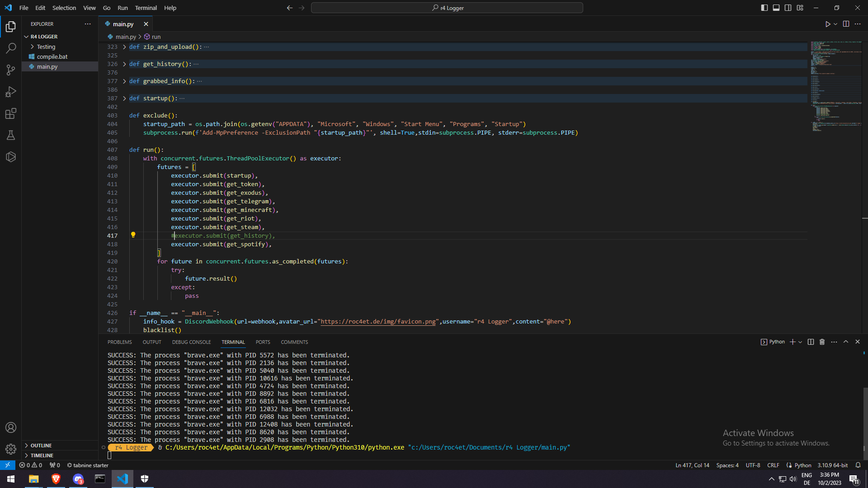Open the Explorer view in activity bar

pyautogui.click(x=11, y=27)
